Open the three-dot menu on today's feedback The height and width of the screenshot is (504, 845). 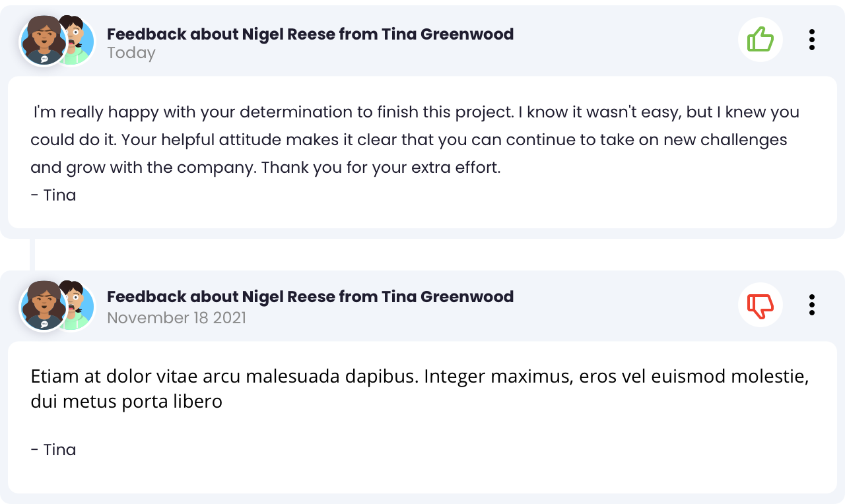(x=812, y=40)
